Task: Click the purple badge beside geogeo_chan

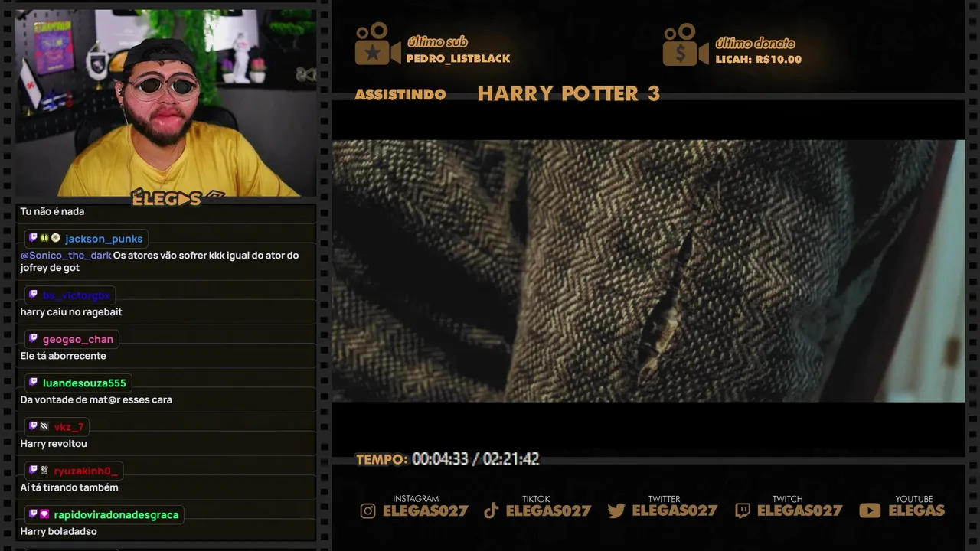Action: click(x=33, y=338)
